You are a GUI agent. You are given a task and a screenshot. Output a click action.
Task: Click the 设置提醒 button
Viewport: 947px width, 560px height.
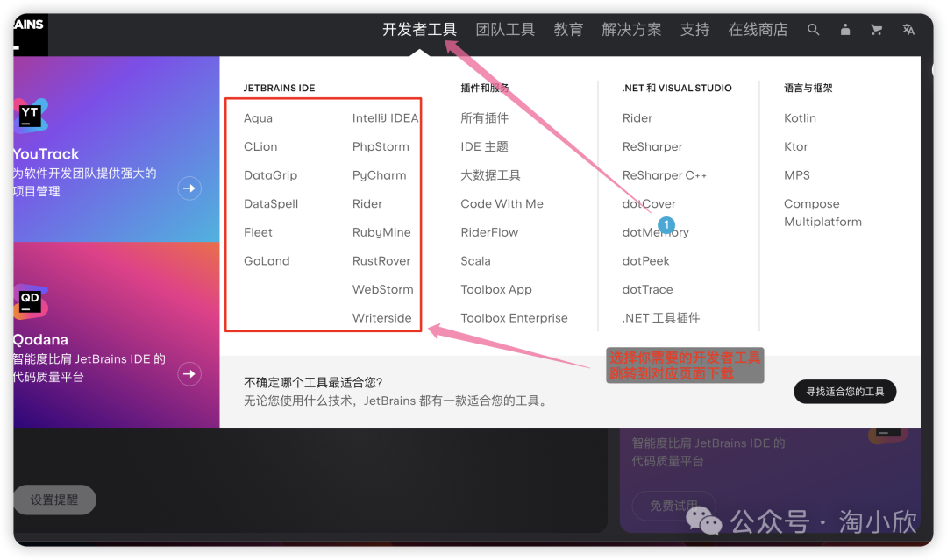point(54,500)
